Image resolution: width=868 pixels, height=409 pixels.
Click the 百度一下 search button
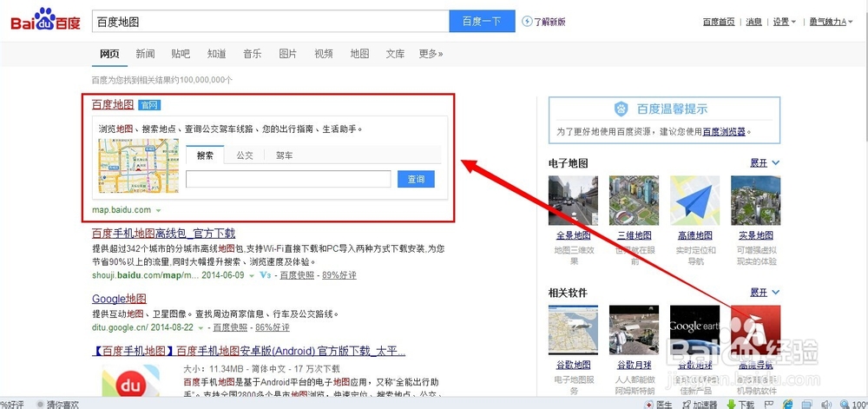[x=482, y=22]
